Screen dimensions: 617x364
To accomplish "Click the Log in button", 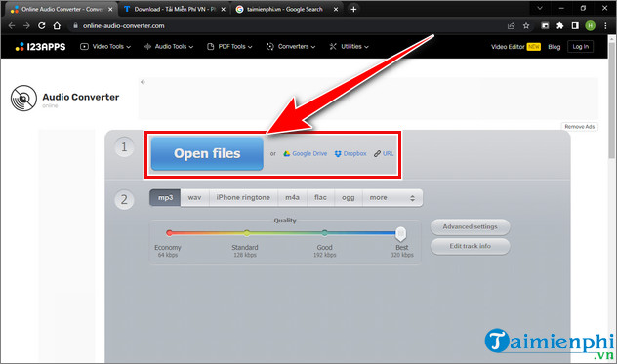I will coord(581,47).
